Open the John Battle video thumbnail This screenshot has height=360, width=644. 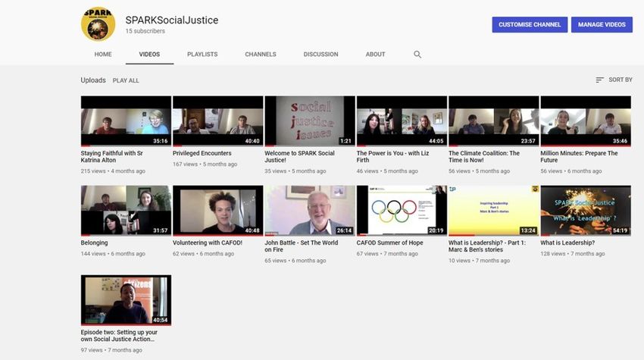[x=310, y=211]
